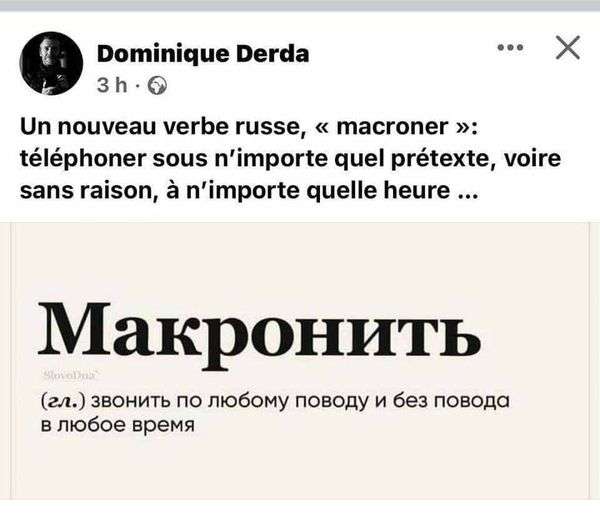The image size is (600, 514).
Task: Open the three-dot post options menu
Action: (x=509, y=48)
